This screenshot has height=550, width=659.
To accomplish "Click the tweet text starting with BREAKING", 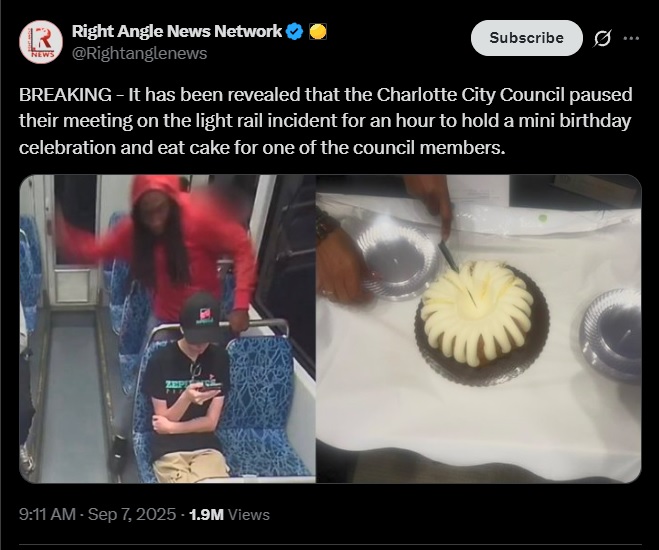I will coord(325,121).
